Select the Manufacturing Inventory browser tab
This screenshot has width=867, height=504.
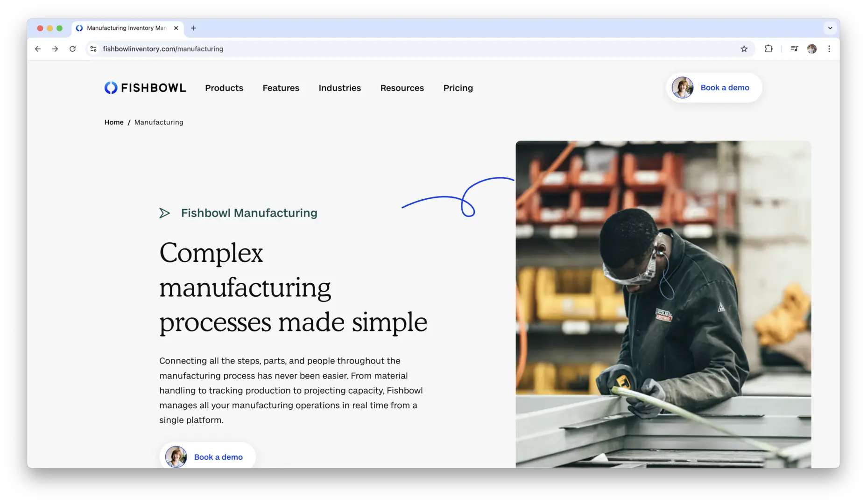point(127,28)
